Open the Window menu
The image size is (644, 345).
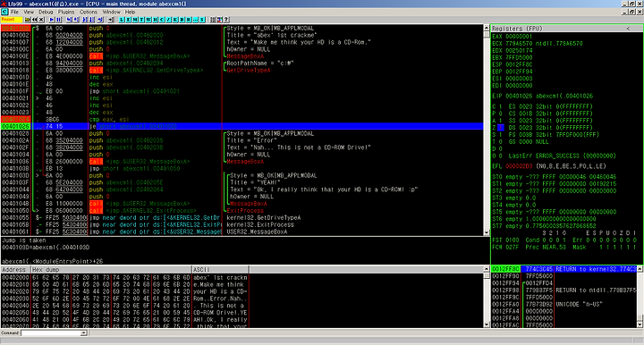pyautogui.click(x=111, y=12)
